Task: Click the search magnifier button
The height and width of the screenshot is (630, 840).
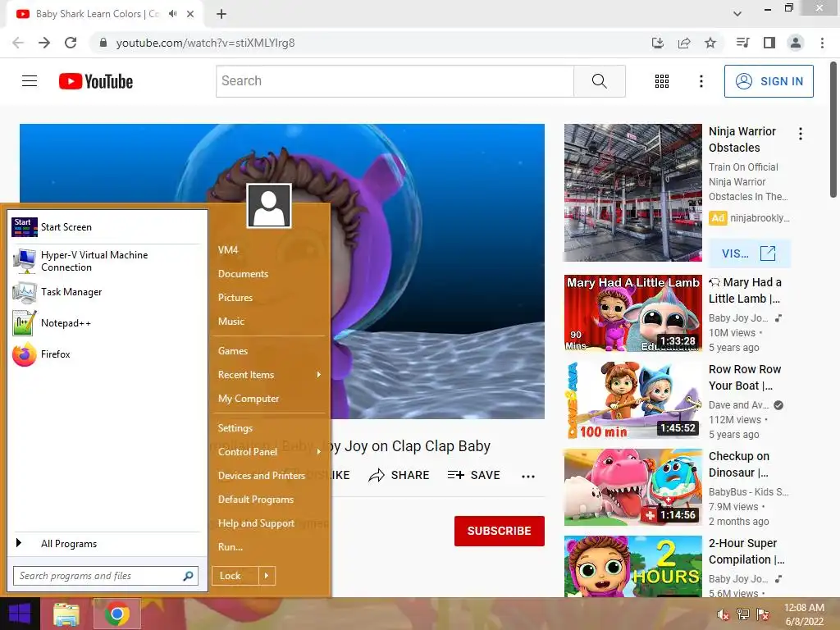Action: tap(600, 81)
